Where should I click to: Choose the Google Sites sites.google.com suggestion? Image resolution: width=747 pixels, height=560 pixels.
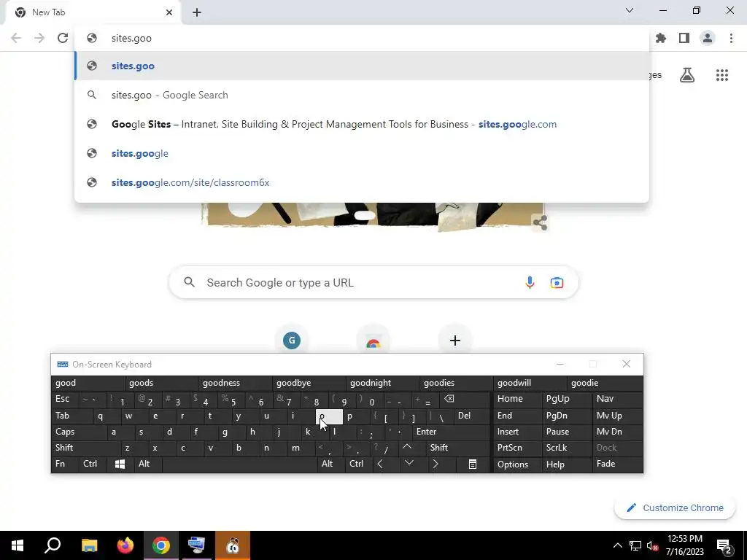[362, 124]
